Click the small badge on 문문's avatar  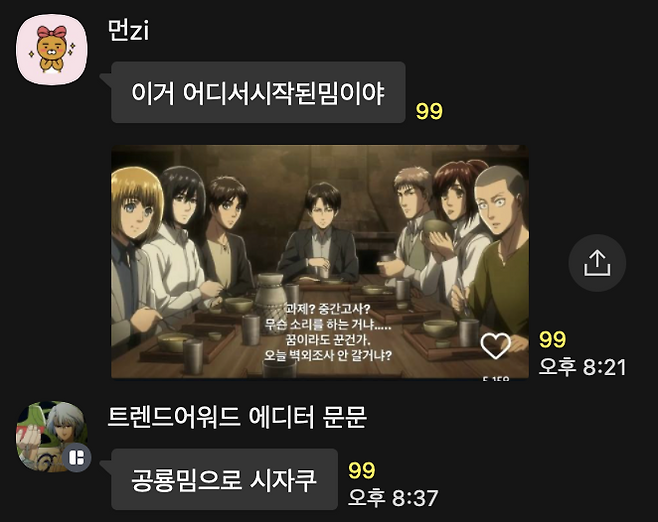tap(77, 457)
